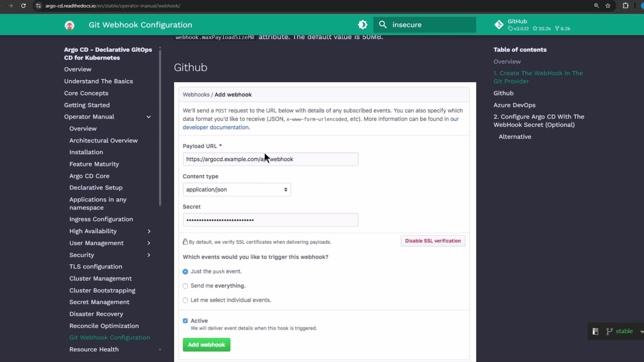This screenshot has height=362, width=644.
Task: Jump to Overview in table of contents
Action: (507, 62)
